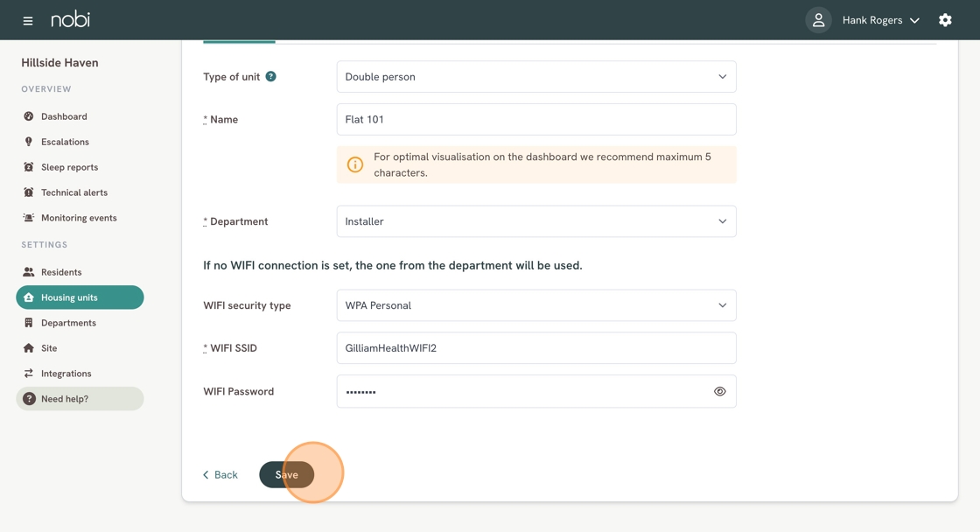Go to Sleep reports
Viewport: 980px width, 532px height.
[x=69, y=167]
